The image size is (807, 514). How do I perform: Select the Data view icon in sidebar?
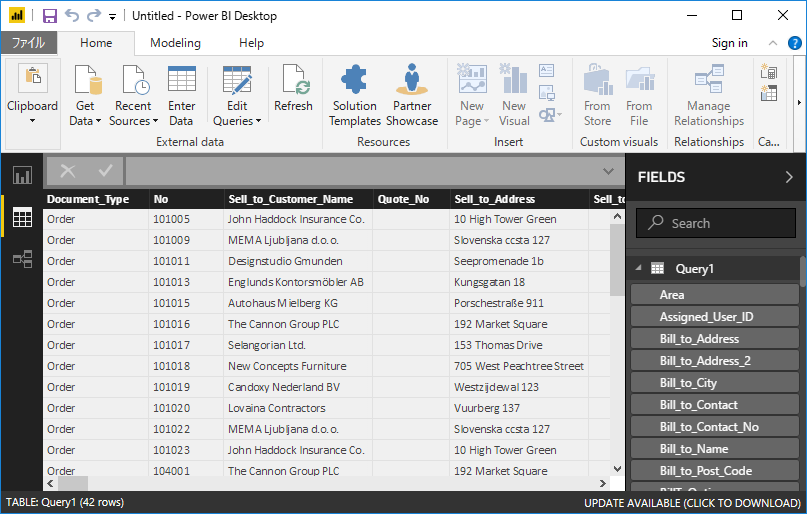point(22,217)
